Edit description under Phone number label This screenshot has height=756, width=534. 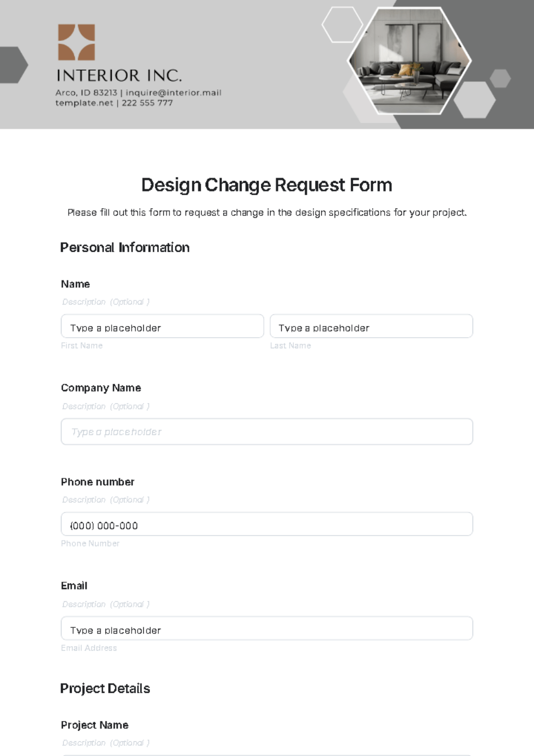106,500
